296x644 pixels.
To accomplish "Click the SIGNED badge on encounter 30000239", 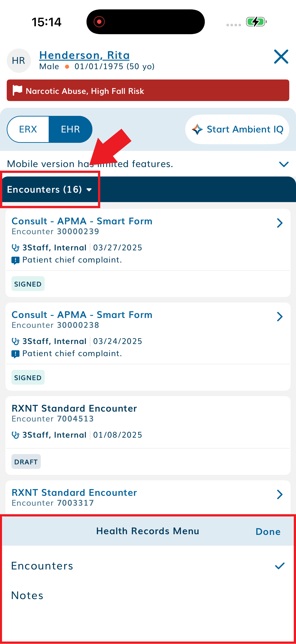I will pos(28,284).
